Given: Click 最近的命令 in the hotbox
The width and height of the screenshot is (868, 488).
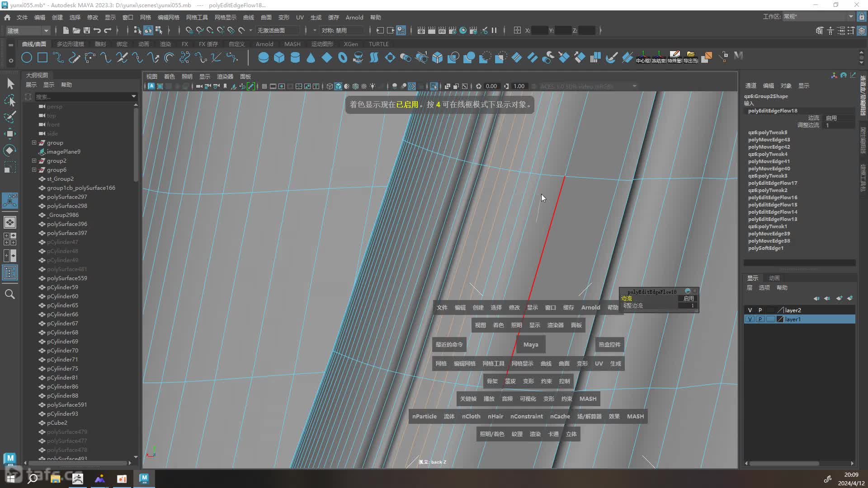Looking at the screenshot, I should click(x=449, y=344).
